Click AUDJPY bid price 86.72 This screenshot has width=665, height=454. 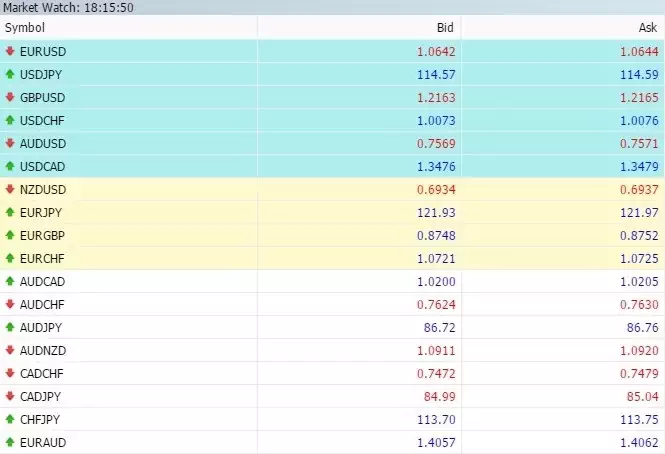[x=439, y=328]
